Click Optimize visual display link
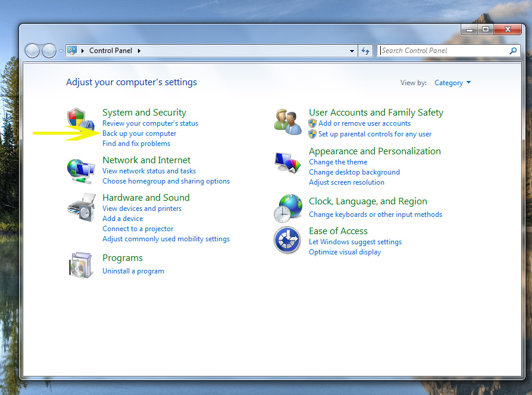Viewport: 532px width, 395px height. 345,252
